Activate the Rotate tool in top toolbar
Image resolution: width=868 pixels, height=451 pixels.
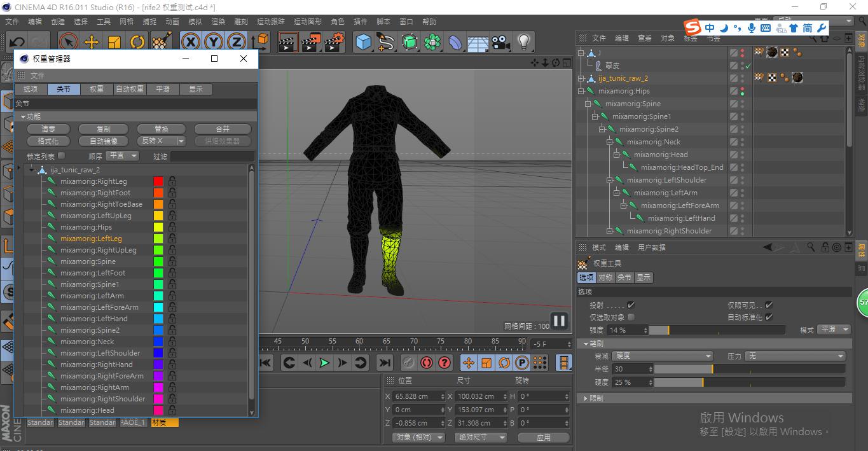click(137, 43)
